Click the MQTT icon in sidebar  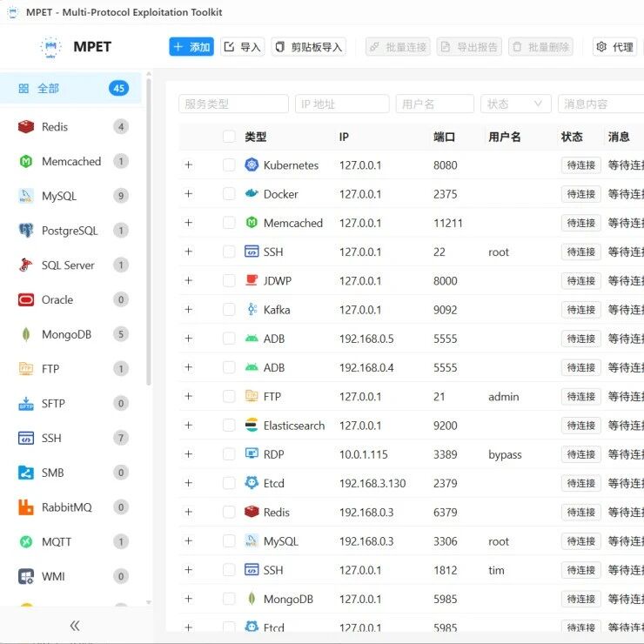(x=26, y=541)
